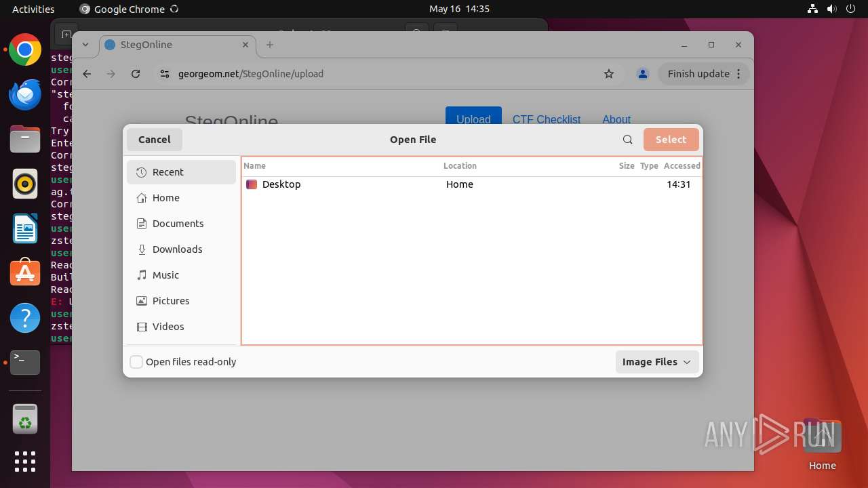Open the CTF Checklist link

pos(547,119)
